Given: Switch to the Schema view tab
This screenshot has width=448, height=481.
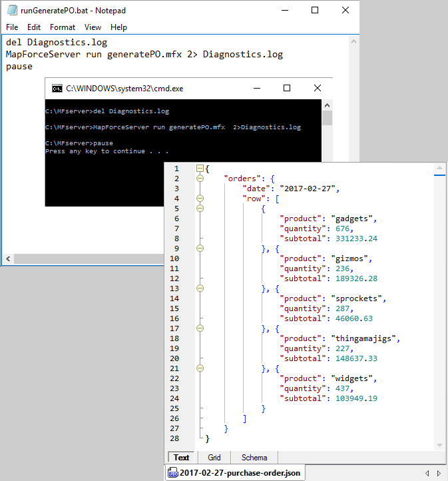Looking at the screenshot, I should [x=254, y=458].
